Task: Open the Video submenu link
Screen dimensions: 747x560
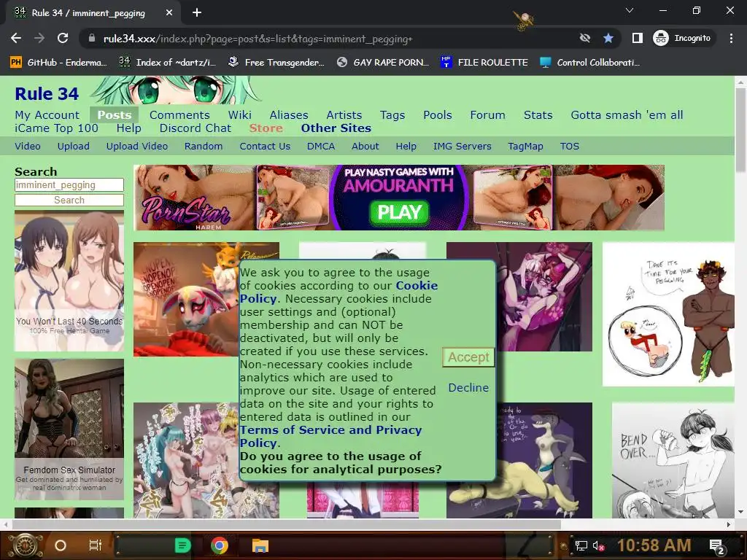Action: pos(28,146)
